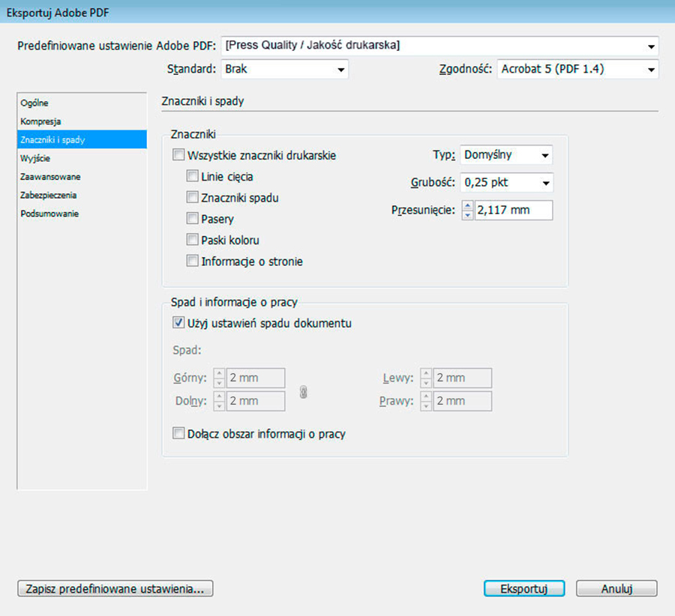Open the Wyjście section
This screenshot has height=616, width=675.
pyautogui.click(x=82, y=158)
